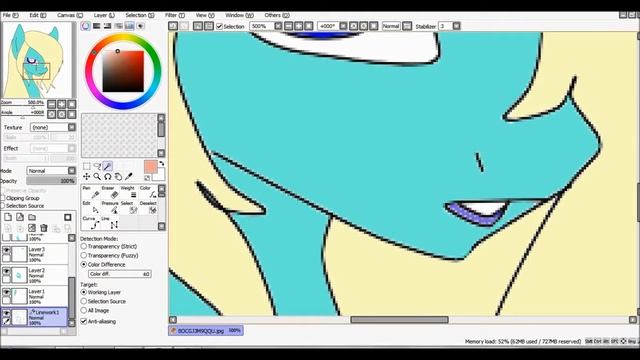Show the RGB slider panel icon
The image size is (640, 360).
click(x=96, y=26)
